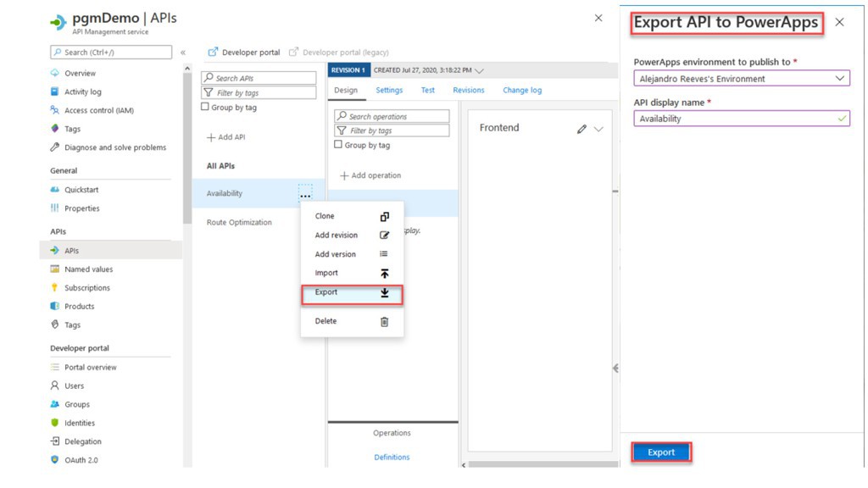Image resolution: width=868 pixels, height=488 pixels.
Task: Choose Delete from the context menu
Action: (x=352, y=321)
